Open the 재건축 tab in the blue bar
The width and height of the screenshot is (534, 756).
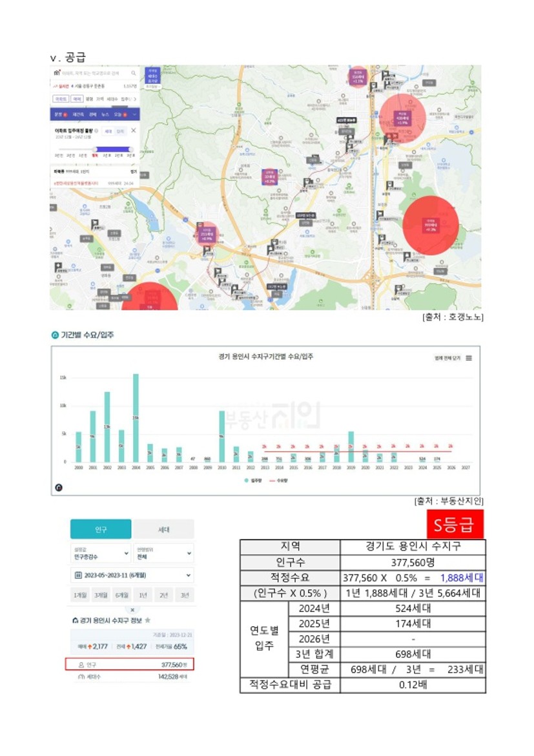pyautogui.click(x=78, y=114)
